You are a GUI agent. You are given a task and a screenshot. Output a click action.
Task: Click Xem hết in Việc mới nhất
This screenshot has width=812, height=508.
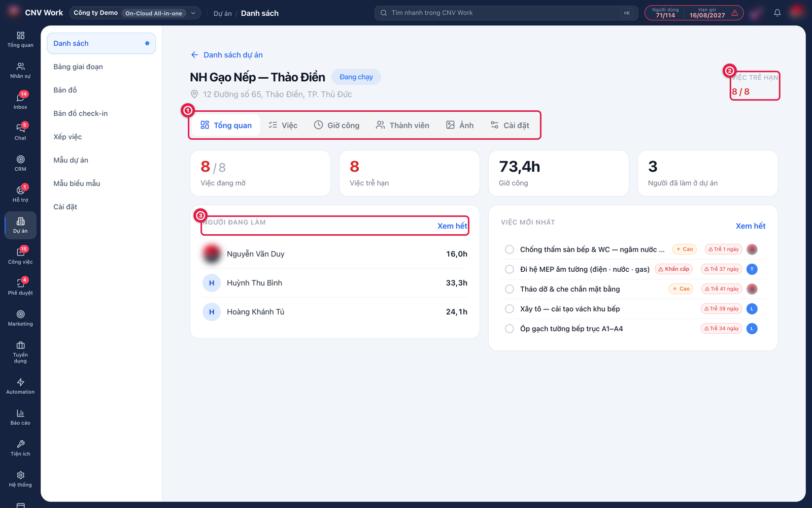click(x=751, y=226)
